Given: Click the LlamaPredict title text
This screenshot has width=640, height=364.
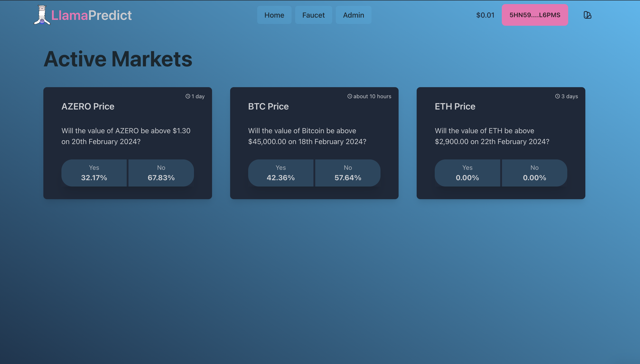Looking at the screenshot, I should pyautogui.click(x=91, y=15).
